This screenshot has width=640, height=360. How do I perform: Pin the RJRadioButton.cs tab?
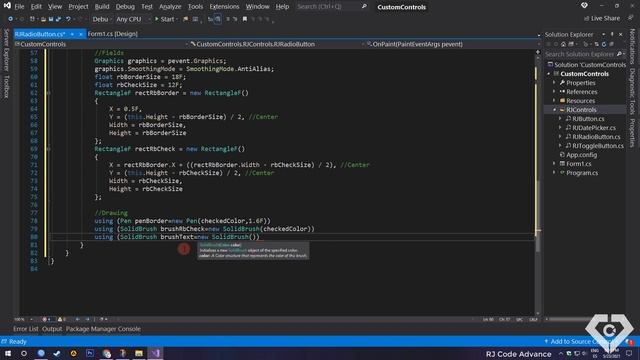pos(72,34)
